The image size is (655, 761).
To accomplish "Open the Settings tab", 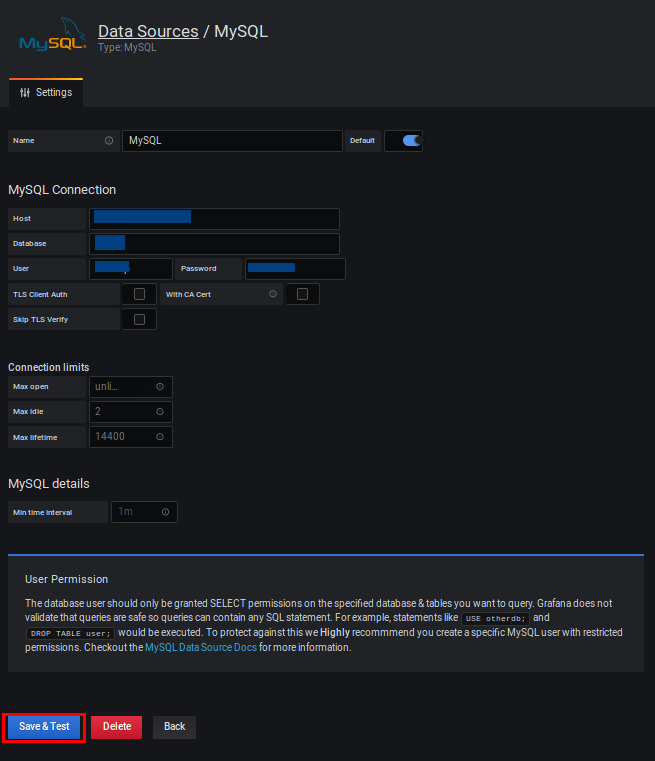I will pos(46,92).
